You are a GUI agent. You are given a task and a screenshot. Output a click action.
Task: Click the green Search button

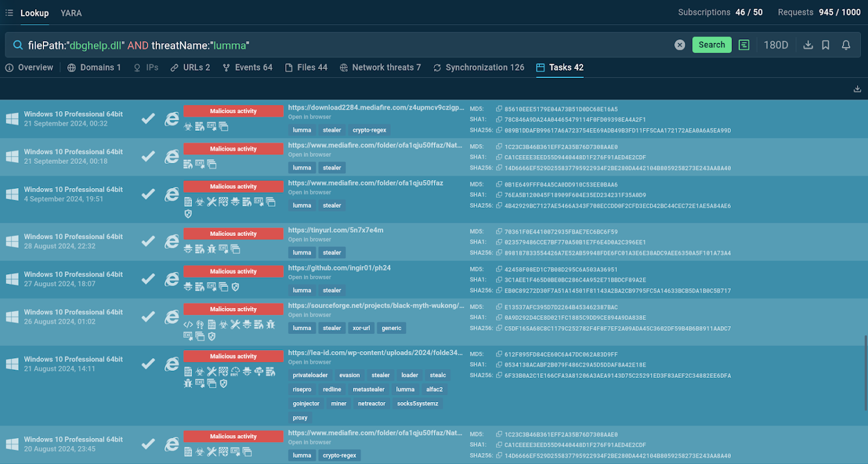(x=712, y=45)
